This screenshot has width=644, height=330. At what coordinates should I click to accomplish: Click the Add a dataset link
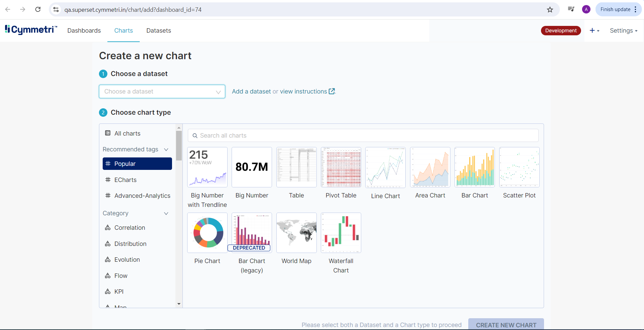251,91
